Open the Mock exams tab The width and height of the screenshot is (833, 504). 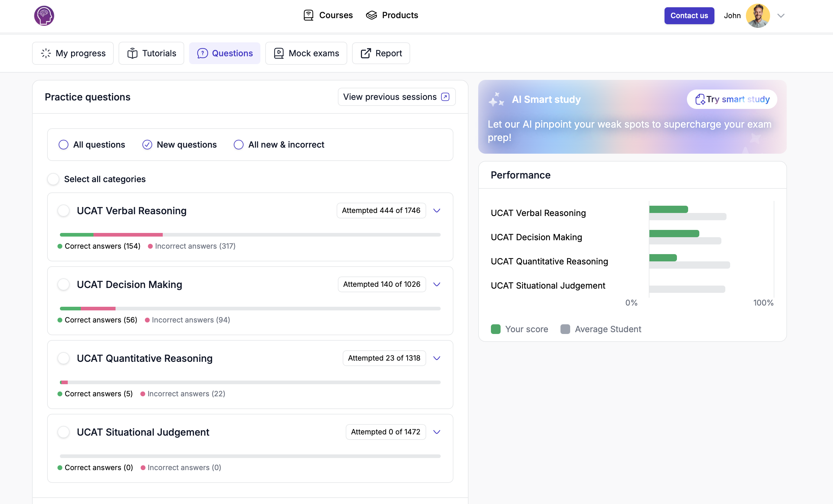306,53
